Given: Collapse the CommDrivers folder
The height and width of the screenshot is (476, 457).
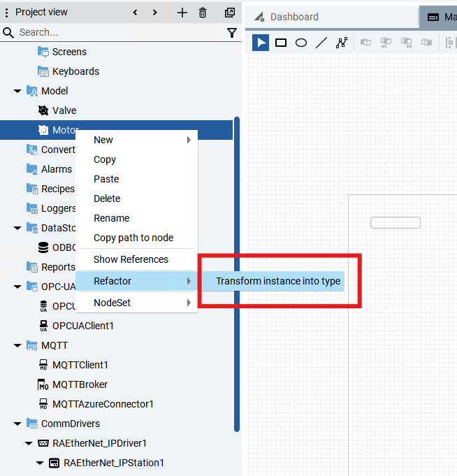Looking at the screenshot, I should pos(17,424).
